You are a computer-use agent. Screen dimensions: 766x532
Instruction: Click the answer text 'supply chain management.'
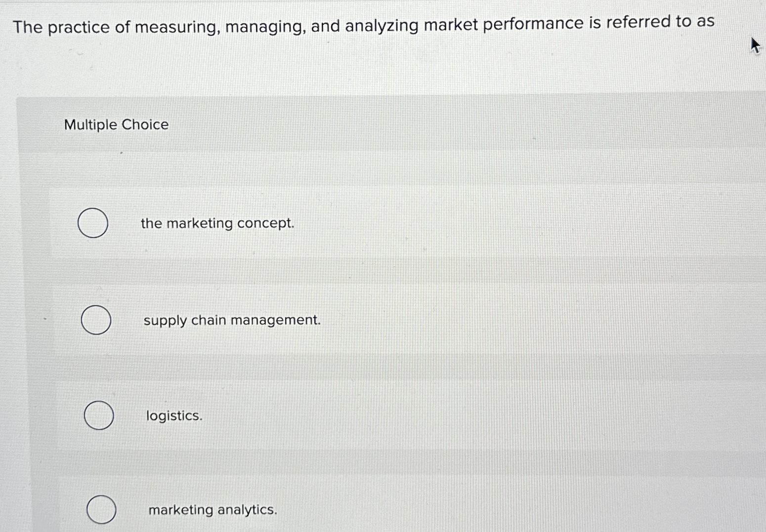click(232, 320)
